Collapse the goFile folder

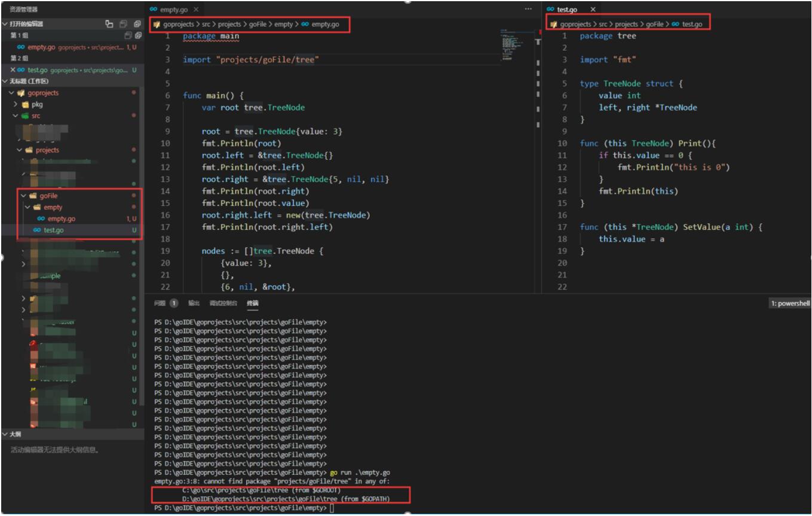click(24, 196)
